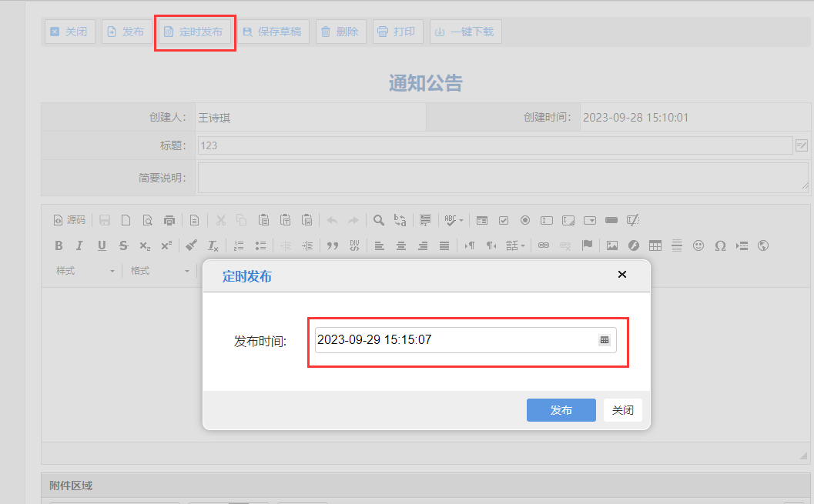Viewport: 814px width, 504px height.
Task: Toggle underline formatting
Action: tap(102, 245)
